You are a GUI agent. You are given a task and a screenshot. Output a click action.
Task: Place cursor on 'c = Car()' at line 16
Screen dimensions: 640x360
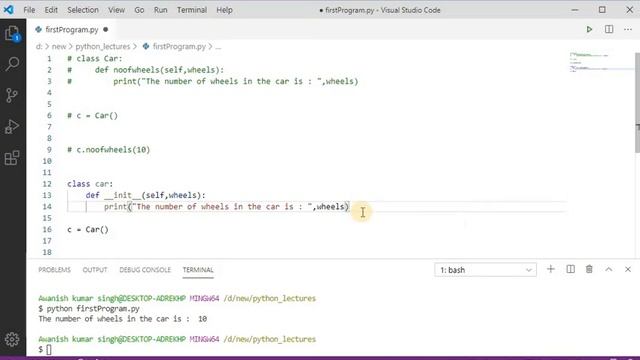coord(88,229)
